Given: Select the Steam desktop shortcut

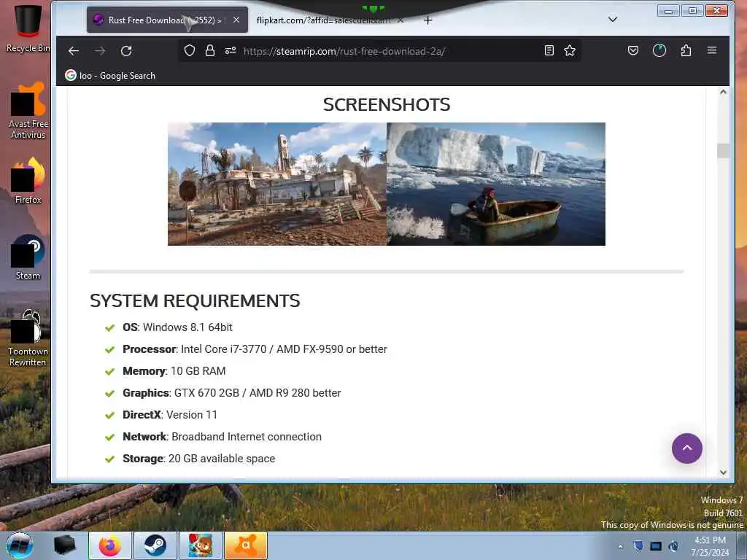Looking at the screenshot, I should [x=28, y=257].
